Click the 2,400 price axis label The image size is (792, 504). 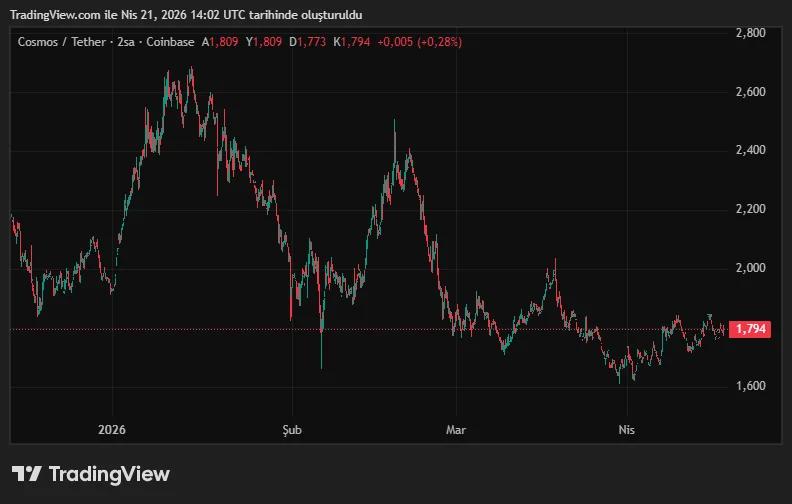750,150
